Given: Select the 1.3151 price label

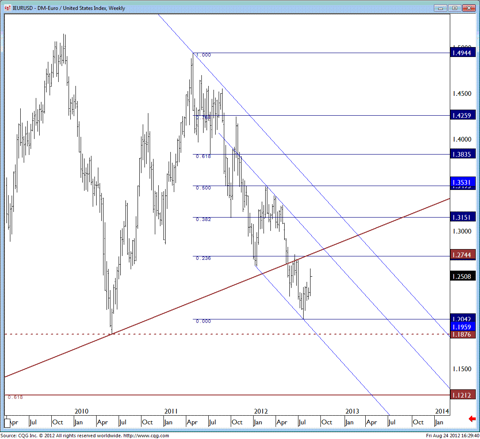Looking at the screenshot, I should pos(463,217).
